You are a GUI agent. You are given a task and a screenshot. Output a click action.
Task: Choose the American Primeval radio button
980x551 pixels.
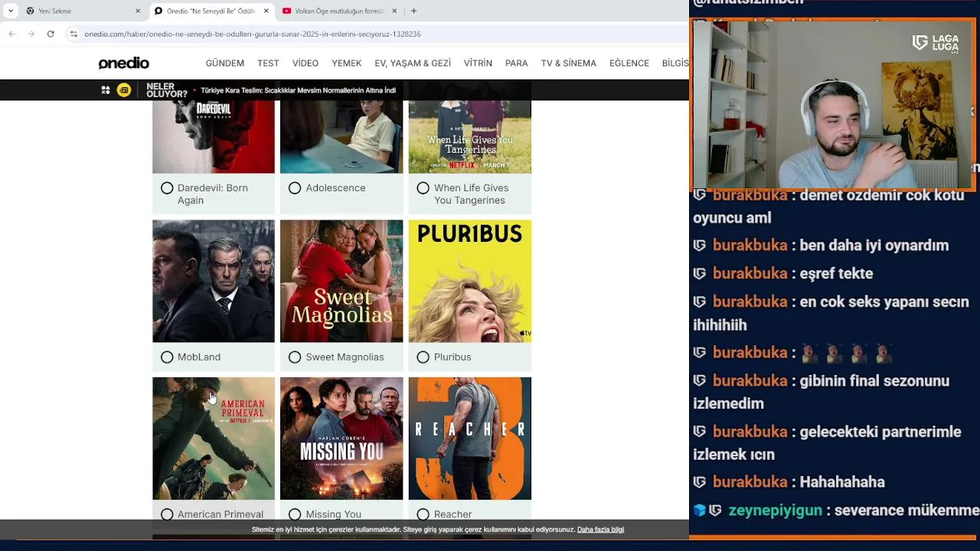(167, 514)
